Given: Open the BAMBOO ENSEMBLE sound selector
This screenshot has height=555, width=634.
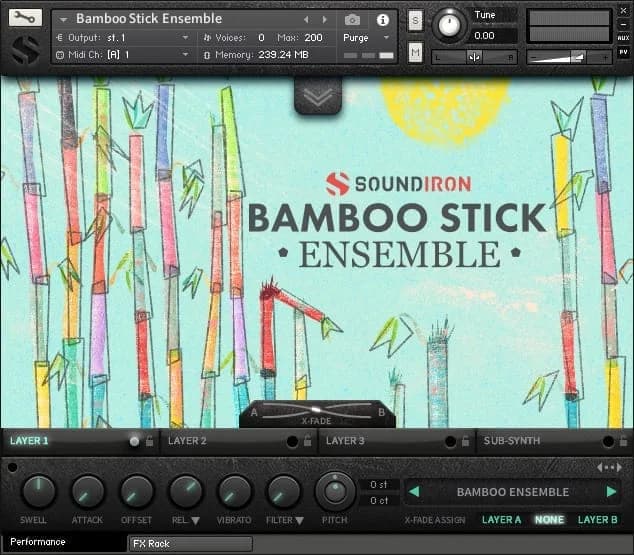Looking at the screenshot, I should [513, 492].
